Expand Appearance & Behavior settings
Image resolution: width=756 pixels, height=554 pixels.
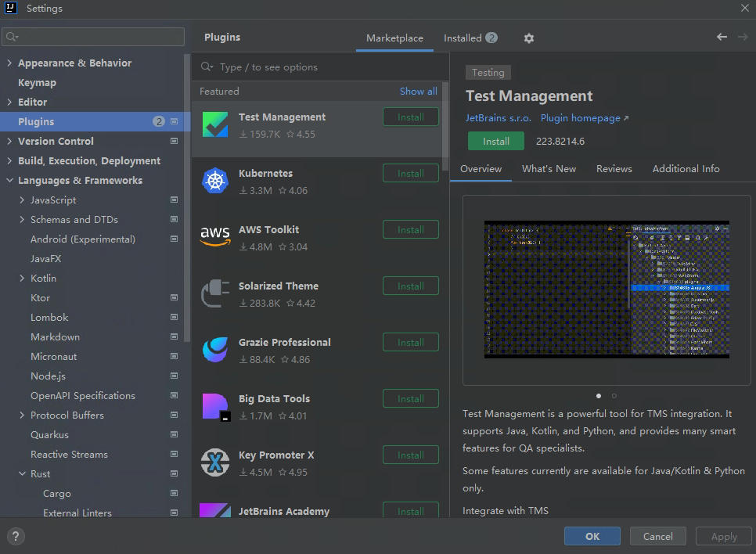click(x=9, y=63)
